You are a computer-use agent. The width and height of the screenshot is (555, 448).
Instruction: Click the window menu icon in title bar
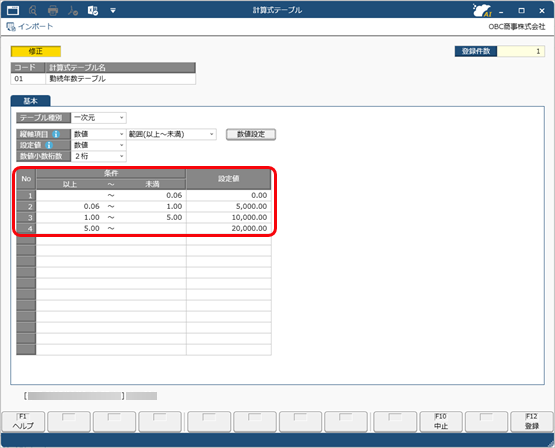(13, 11)
